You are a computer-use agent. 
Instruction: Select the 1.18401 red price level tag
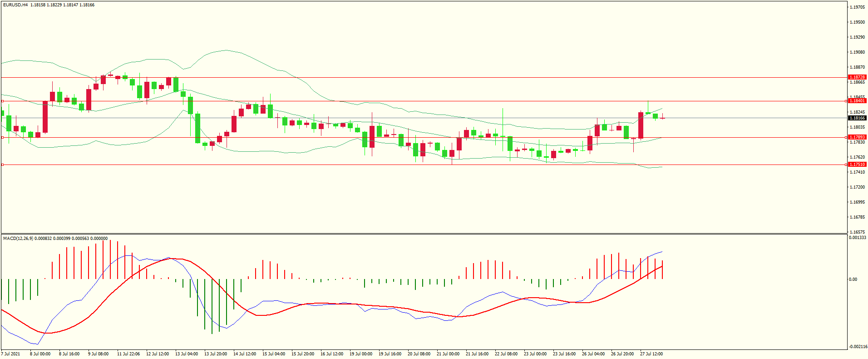pos(857,101)
